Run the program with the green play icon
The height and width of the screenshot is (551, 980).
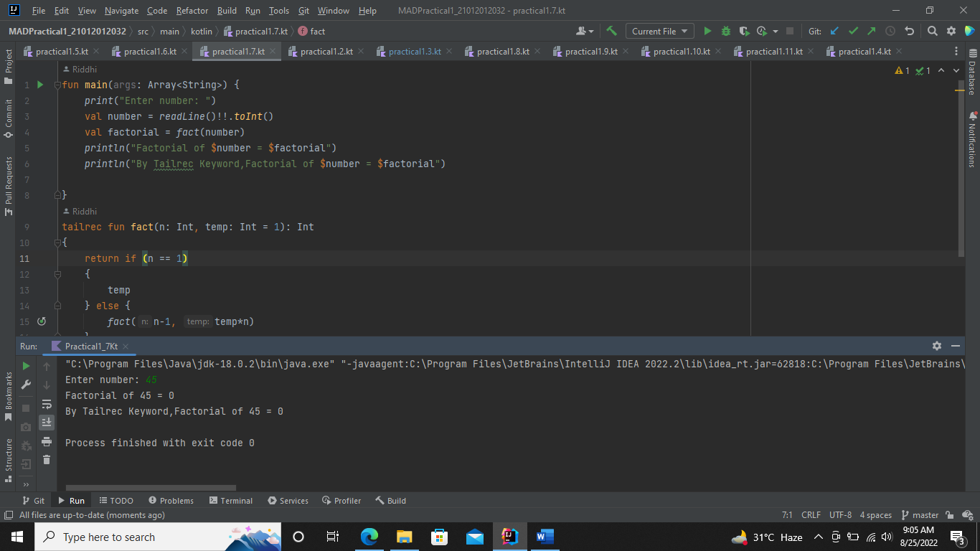pos(707,31)
